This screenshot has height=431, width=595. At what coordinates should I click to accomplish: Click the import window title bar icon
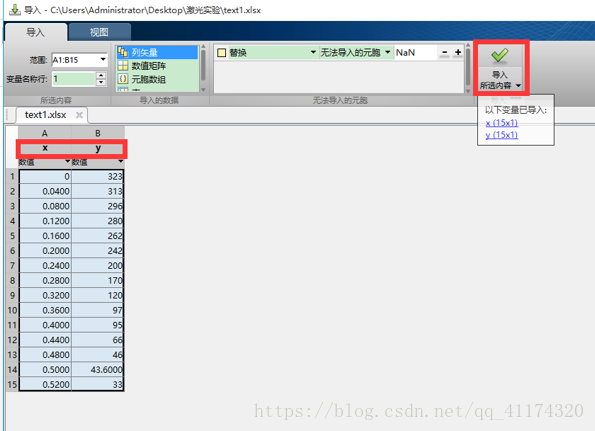point(15,10)
